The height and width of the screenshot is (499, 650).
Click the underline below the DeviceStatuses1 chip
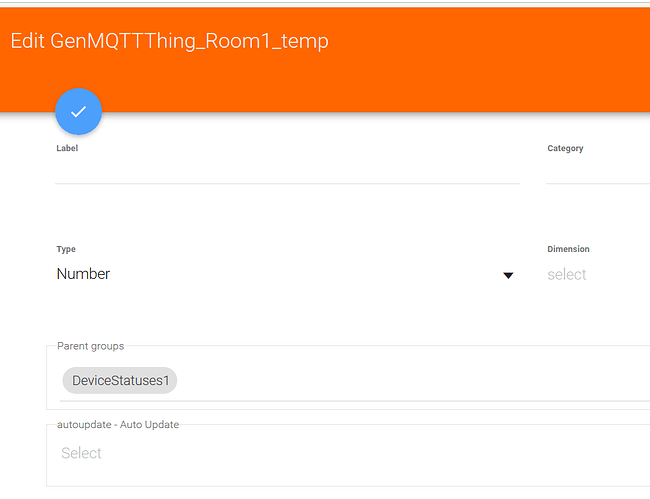350,401
